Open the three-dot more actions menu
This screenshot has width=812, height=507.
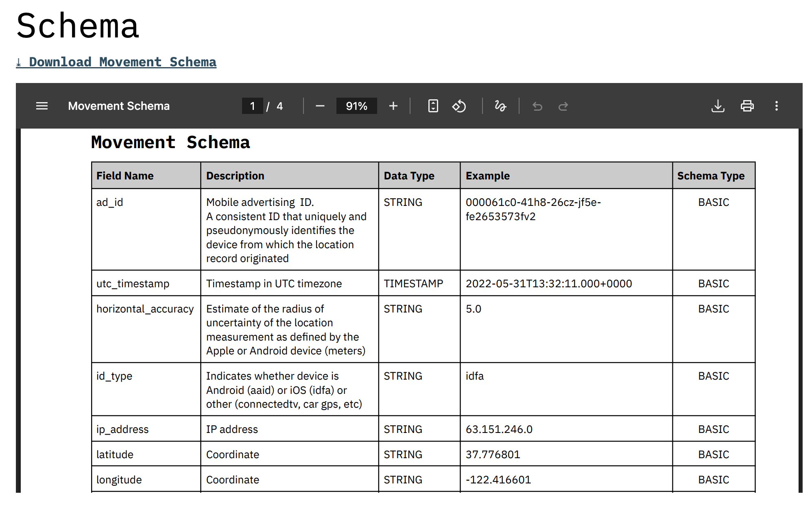point(776,106)
